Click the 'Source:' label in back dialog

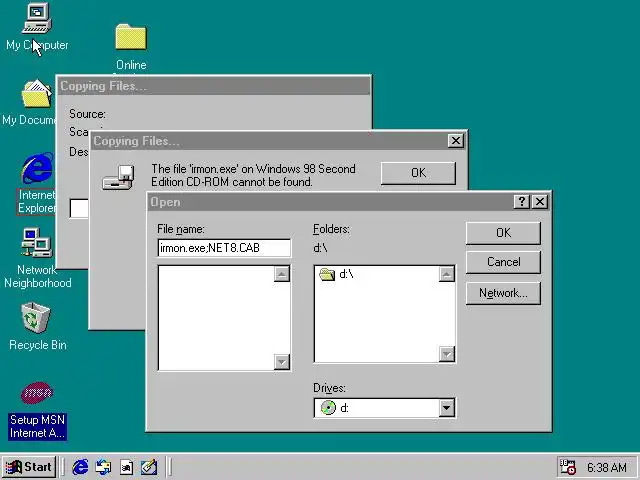coord(87,114)
